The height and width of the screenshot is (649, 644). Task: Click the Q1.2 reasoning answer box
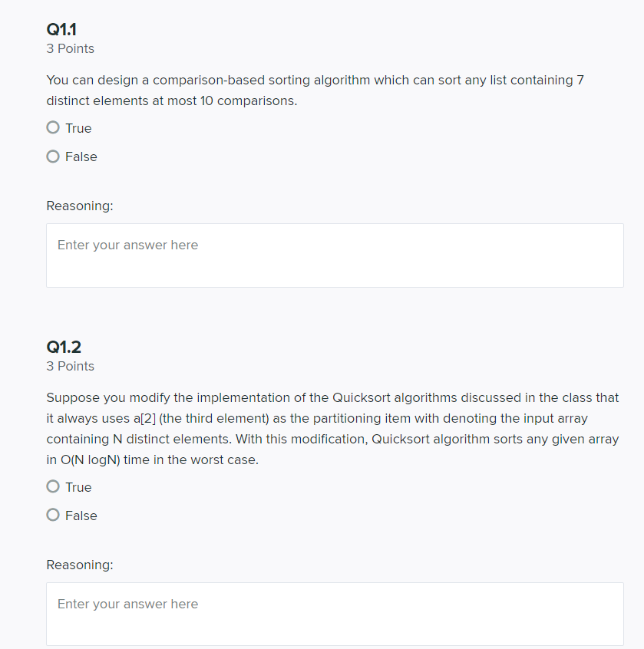click(x=334, y=613)
